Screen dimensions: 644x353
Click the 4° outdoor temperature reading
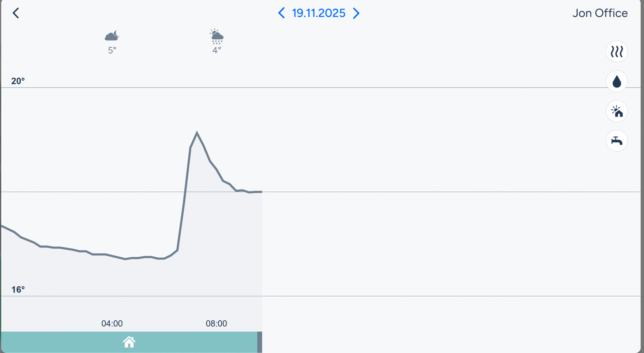[x=217, y=50]
